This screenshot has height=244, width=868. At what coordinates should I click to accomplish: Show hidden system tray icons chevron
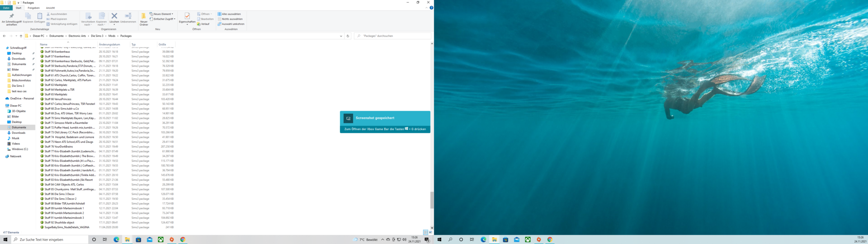(x=382, y=239)
